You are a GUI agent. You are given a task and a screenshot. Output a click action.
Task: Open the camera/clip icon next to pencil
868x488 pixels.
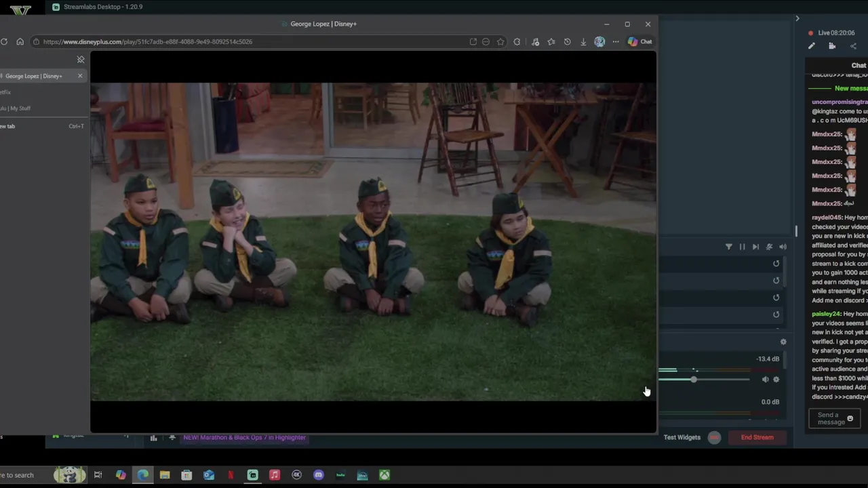coord(832,46)
